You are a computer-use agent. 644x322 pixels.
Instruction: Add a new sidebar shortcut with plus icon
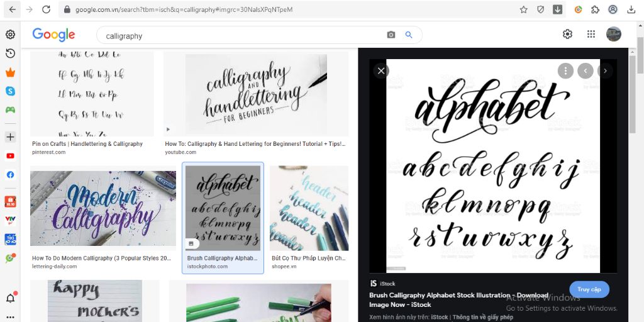click(10, 136)
